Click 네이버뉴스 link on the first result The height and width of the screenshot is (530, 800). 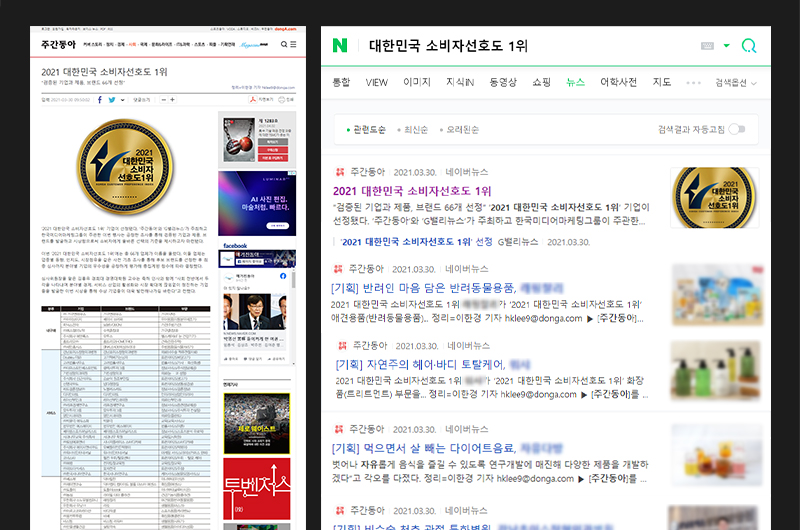[x=466, y=172]
